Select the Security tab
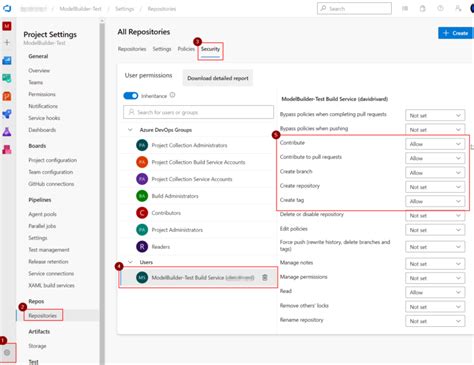474x365 pixels. [x=210, y=49]
